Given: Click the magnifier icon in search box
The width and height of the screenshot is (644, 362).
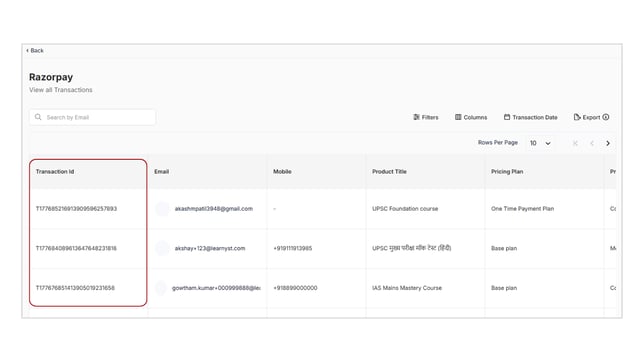Looking at the screenshot, I should pos(38,117).
